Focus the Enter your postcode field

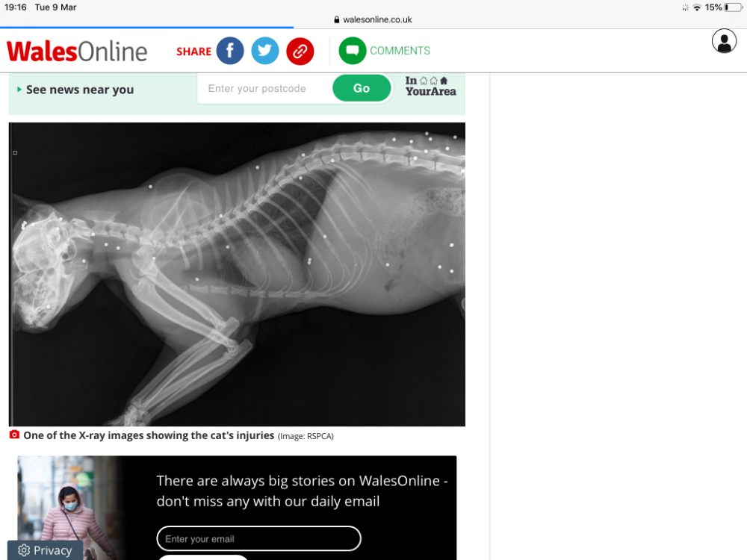click(x=265, y=89)
